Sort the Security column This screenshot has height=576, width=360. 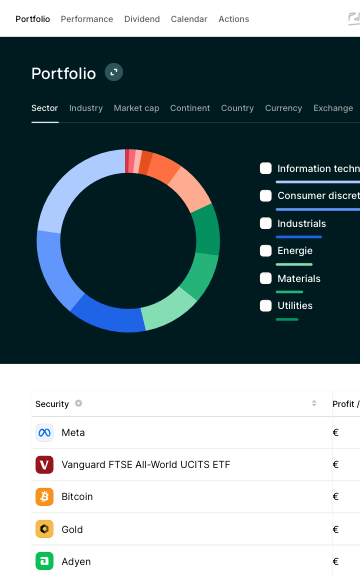[314, 403]
